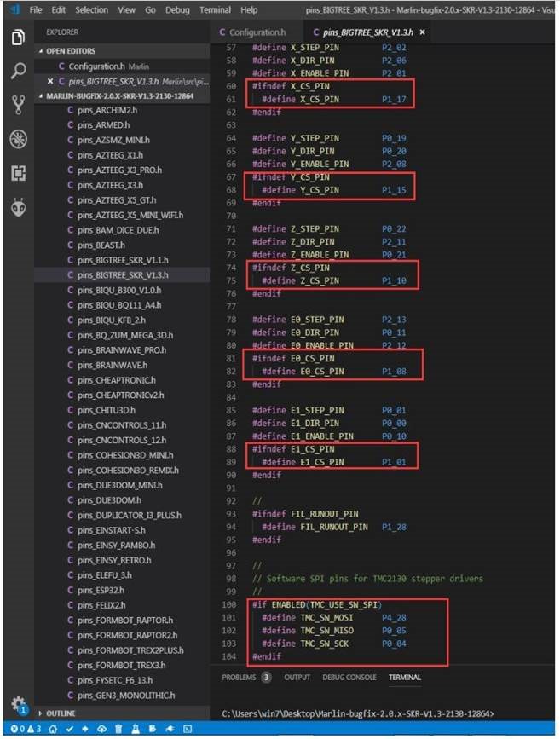The height and width of the screenshot is (739, 560).
Task: Click PlatformIO Home icon in status bar
Action: (53, 730)
